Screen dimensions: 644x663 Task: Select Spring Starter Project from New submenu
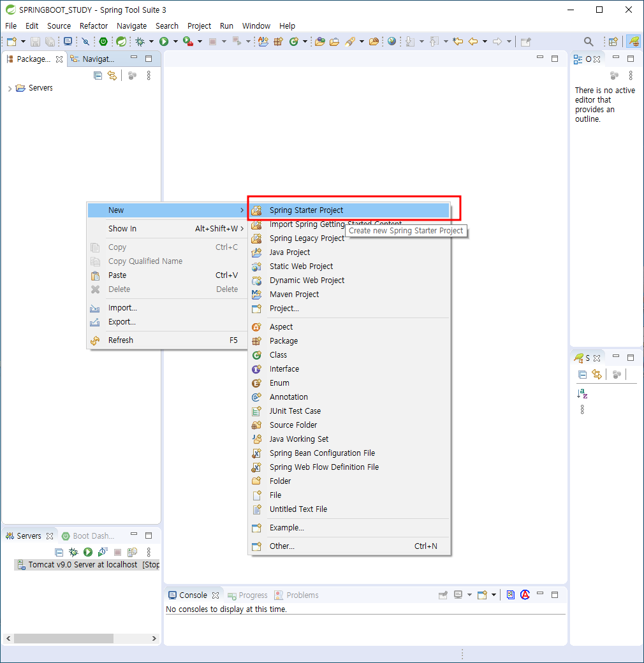pos(349,210)
